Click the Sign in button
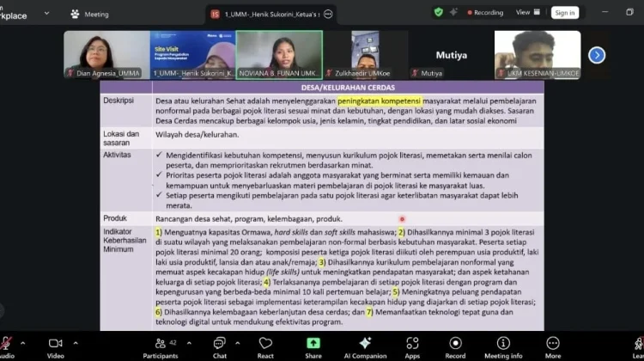644x361 pixels. pos(565,13)
